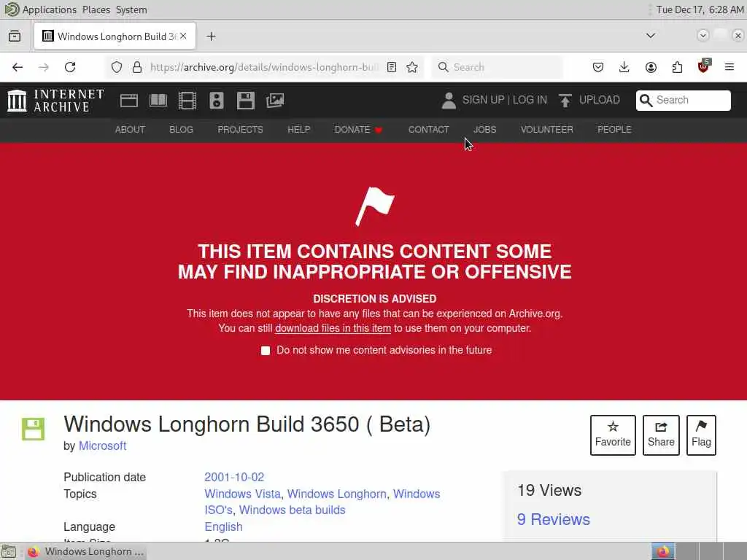
Task: Click the browser forward arrow
Action: point(43,67)
